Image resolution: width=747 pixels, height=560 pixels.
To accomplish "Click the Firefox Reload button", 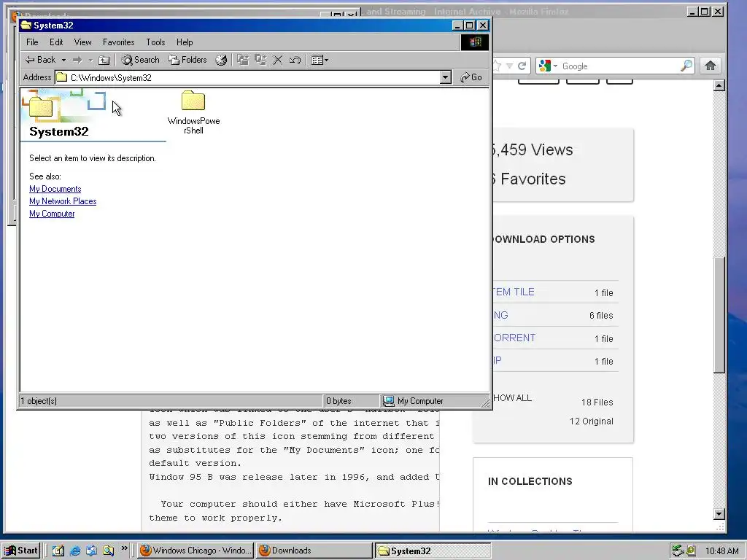I will coord(522,66).
